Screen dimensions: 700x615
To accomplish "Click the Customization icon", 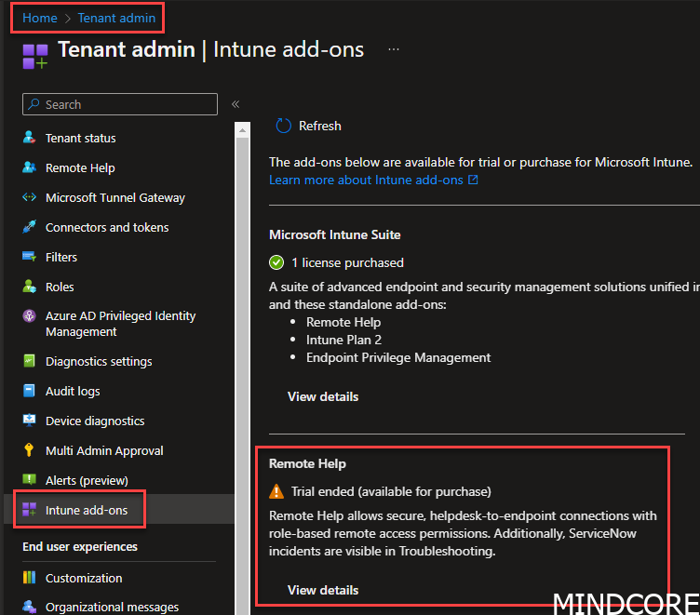I will click(x=29, y=578).
